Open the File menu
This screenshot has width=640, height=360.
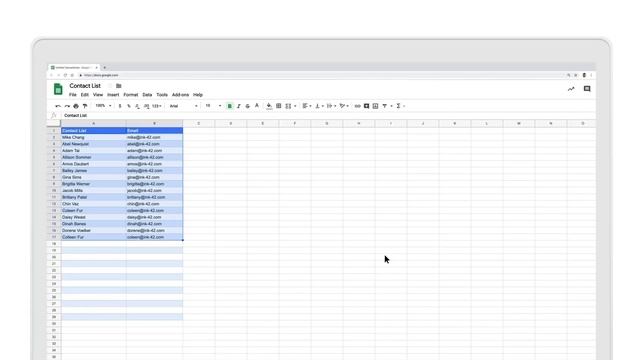tap(73, 95)
